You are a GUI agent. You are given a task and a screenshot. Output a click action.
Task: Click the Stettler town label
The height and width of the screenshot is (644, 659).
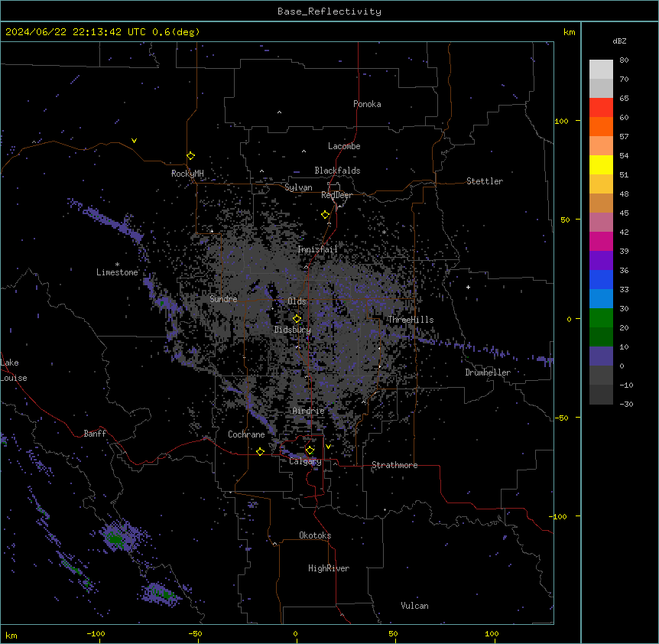[x=485, y=181]
